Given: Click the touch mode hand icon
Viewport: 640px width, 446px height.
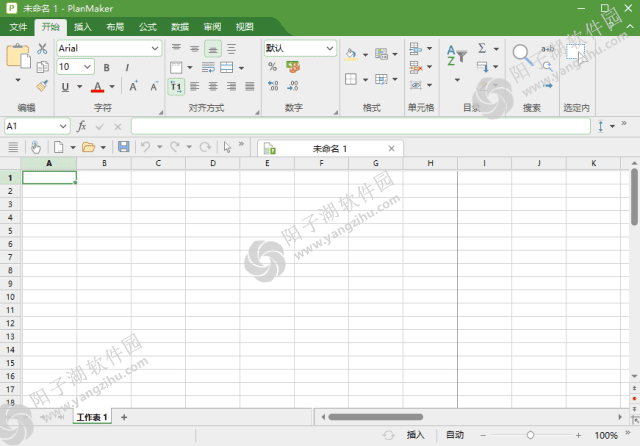Looking at the screenshot, I should coord(36,147).
